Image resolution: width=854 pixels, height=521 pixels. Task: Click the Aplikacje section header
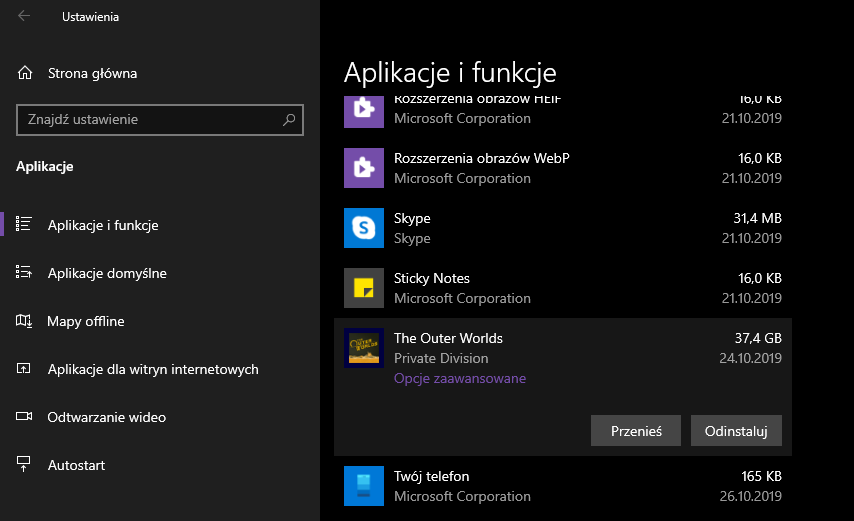pos(45,166)
